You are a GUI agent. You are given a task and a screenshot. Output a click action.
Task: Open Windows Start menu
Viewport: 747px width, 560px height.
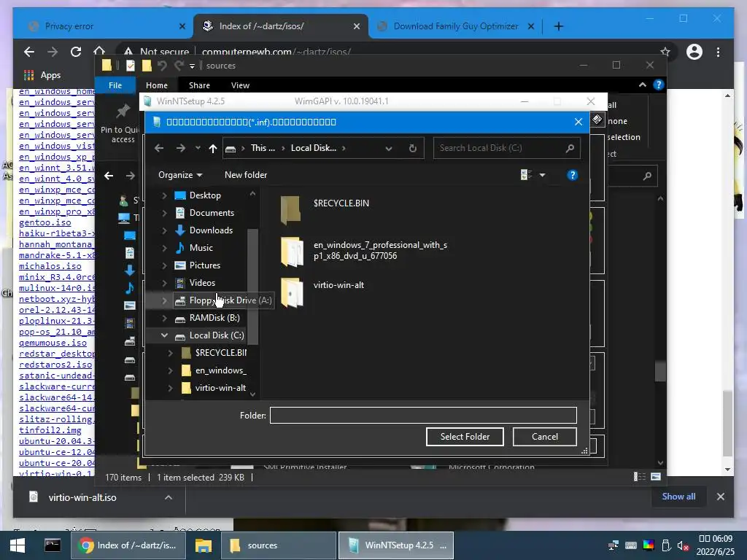18,545
